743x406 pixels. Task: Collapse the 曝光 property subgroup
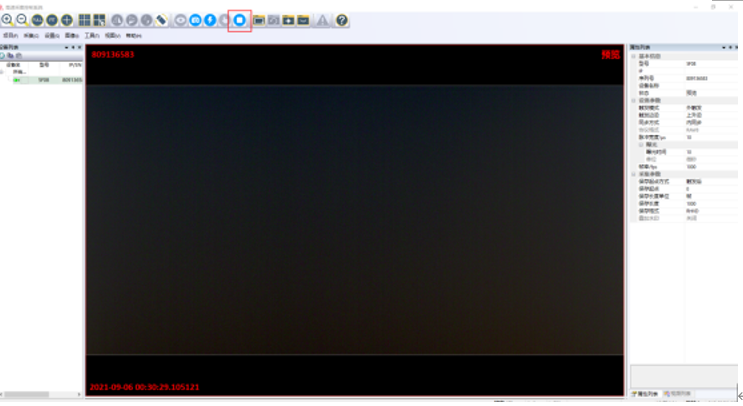pos(641,144)
